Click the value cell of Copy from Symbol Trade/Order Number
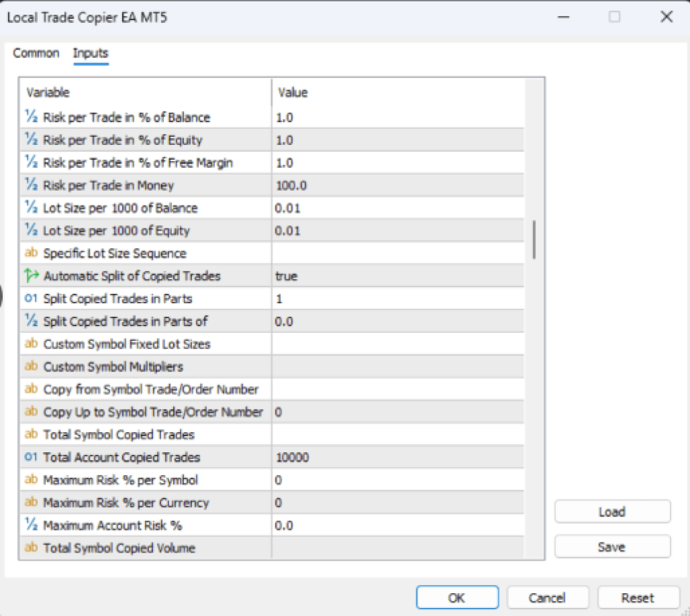Screen dimensions: 690x616 click(398, 390)
